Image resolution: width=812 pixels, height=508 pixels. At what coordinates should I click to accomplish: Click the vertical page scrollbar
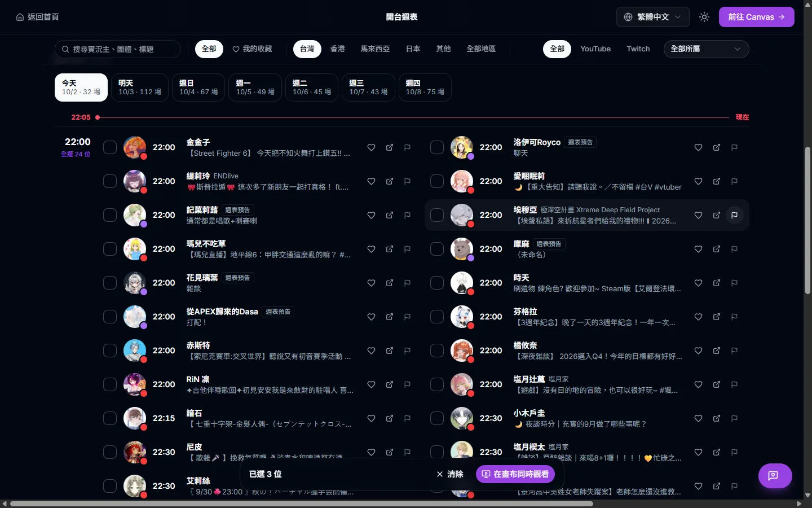(807, 220)
